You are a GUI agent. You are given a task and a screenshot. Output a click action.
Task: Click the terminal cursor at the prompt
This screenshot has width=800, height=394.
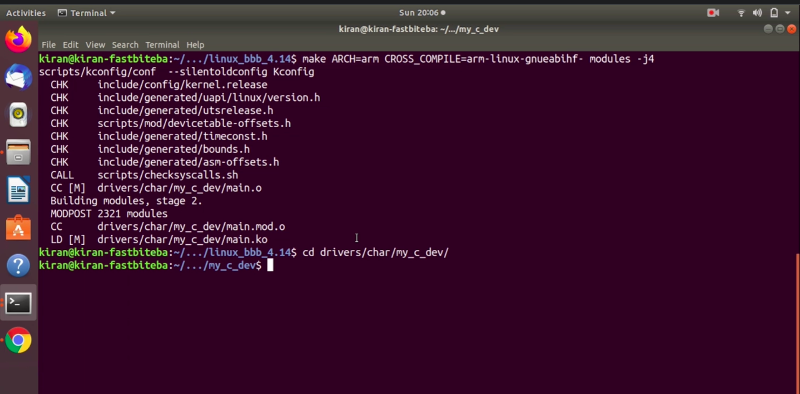270,265
